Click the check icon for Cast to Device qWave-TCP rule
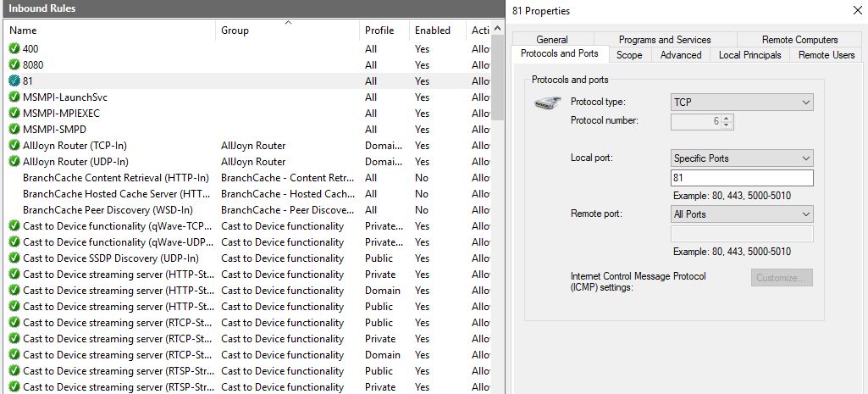 pos(14,226)
